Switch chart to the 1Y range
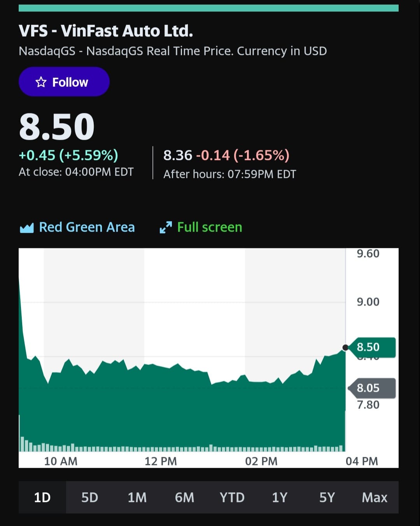 point(280,497)
